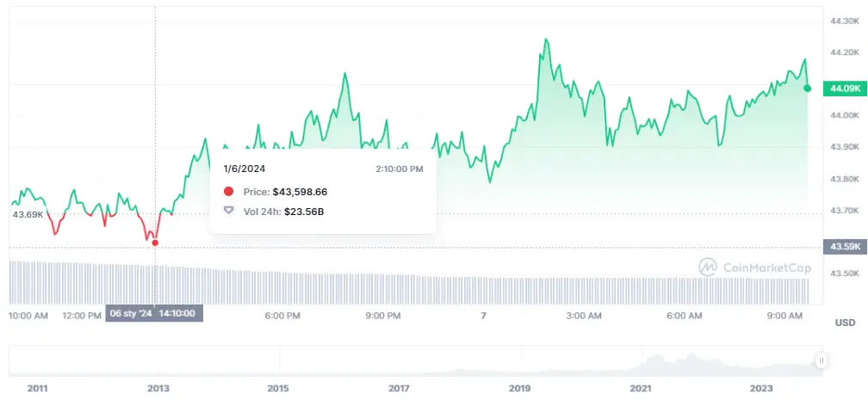
Task: Jump to 2019 in the range navigator
Action: pyautogui.click(x=519, y=389)
